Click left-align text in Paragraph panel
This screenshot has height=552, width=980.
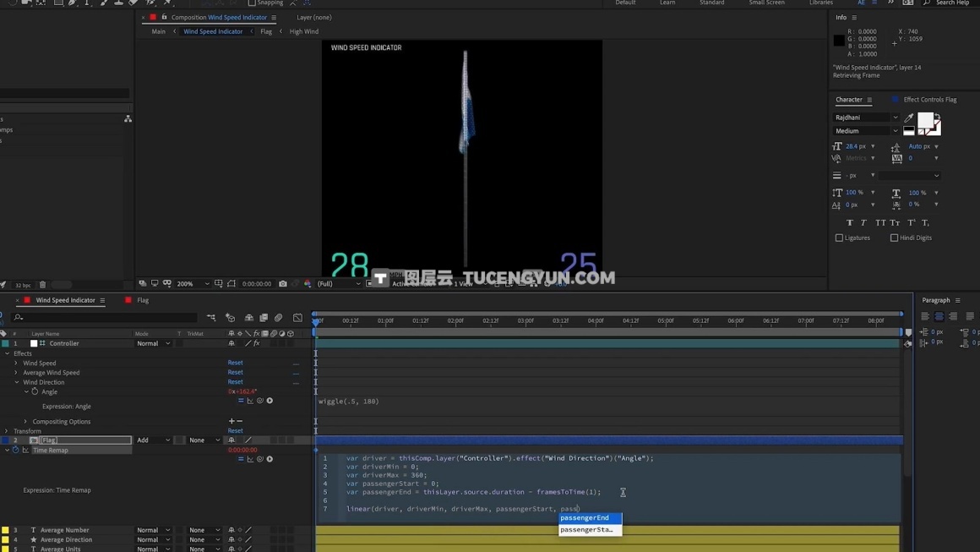tap(925, 316)
